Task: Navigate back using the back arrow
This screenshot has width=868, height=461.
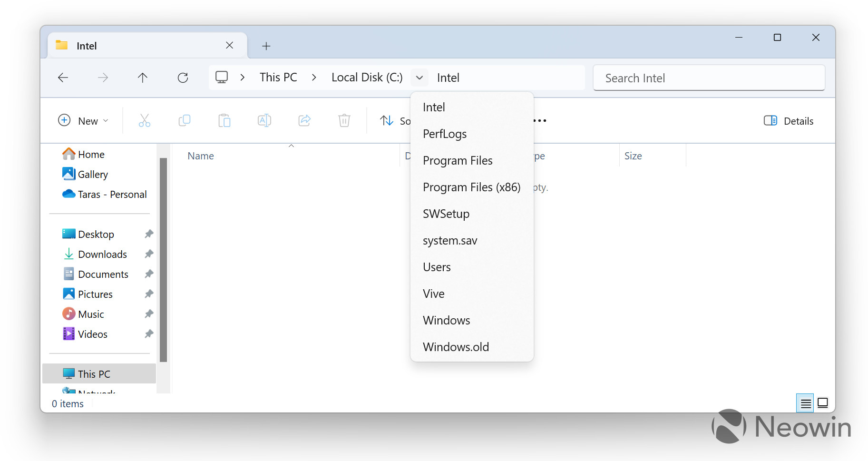Action: [x=63, y=77]
